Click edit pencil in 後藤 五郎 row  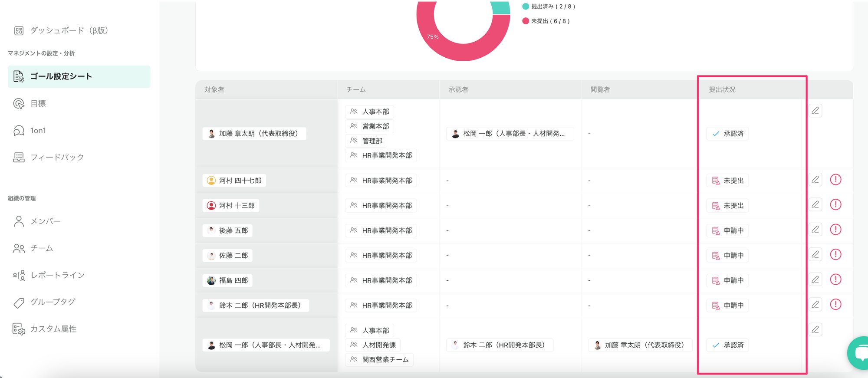815,230
